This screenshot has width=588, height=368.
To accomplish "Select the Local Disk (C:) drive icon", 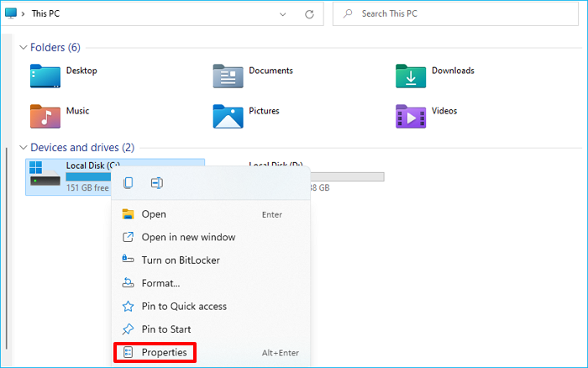I will (x=45, y=173).
